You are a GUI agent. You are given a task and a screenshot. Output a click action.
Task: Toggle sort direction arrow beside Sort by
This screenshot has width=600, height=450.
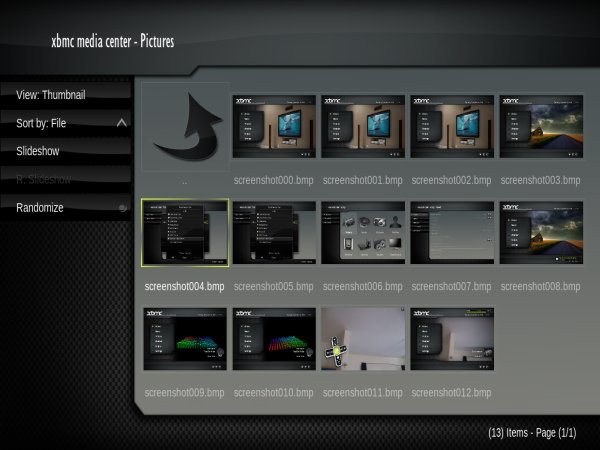(x=122, y=123)
